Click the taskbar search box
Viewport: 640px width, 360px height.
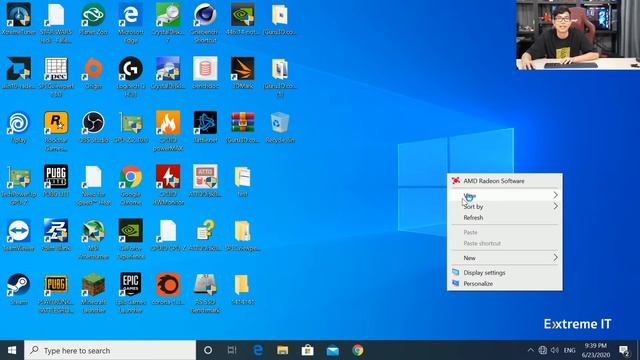coord(110,350)
